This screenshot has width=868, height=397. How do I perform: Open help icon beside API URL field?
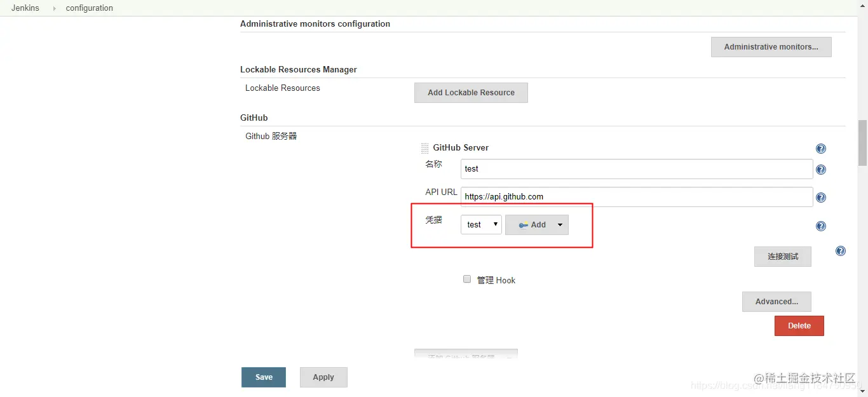pos(820,198)
